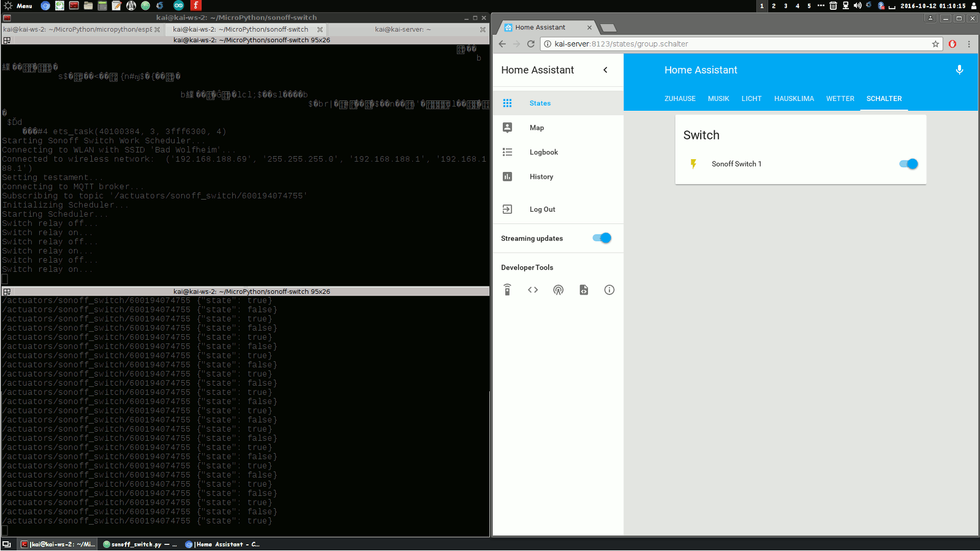Launch Chromium from the top panel
The height and width of the screenshot is (551, 980).
[x=45, y=6]
